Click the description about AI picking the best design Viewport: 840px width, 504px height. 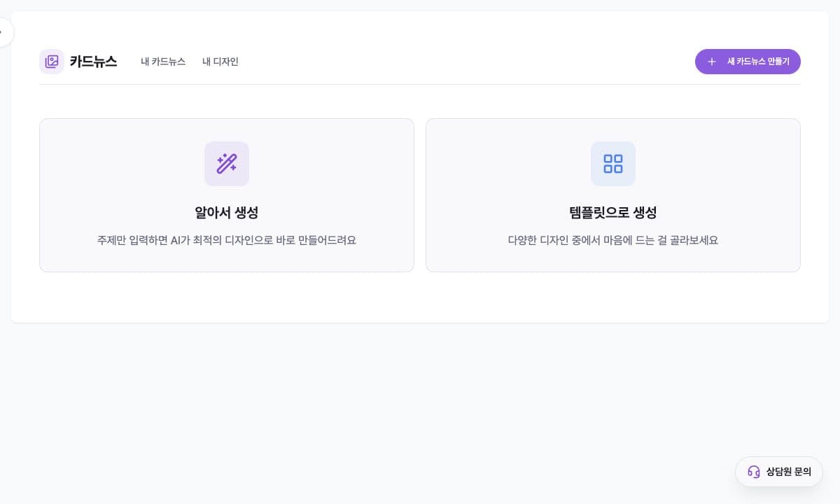tap(227, 240)
